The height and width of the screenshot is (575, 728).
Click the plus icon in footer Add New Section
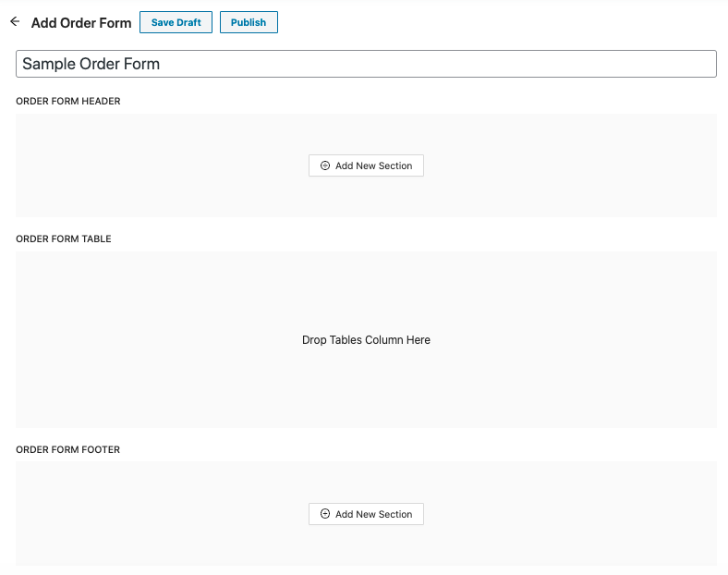click(x=325, y=514)
